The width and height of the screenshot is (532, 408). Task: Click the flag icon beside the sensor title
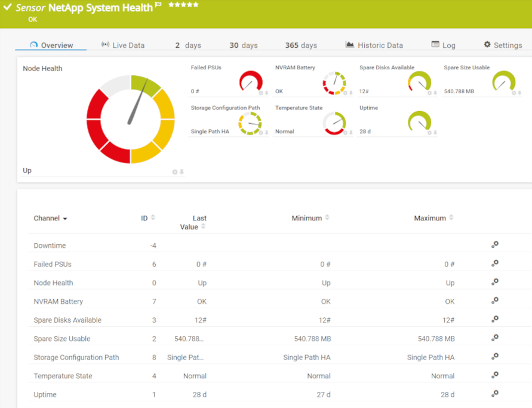pos(158,5)
